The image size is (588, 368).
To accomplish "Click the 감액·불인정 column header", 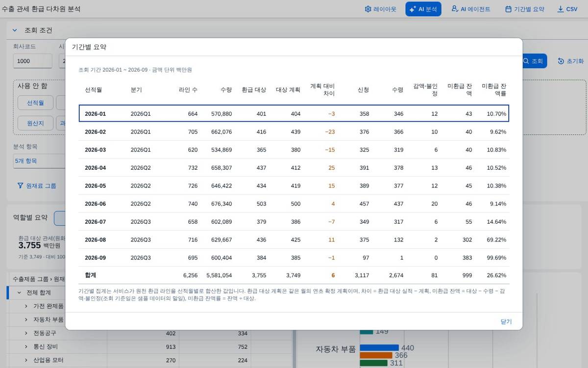I will coord(425,90).
